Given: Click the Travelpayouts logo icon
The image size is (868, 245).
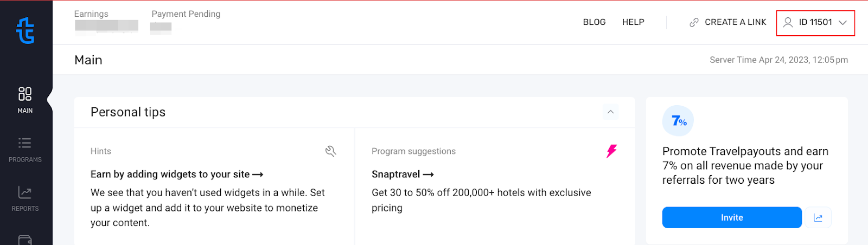Looking at the screenshot, I should coord(25,30).
